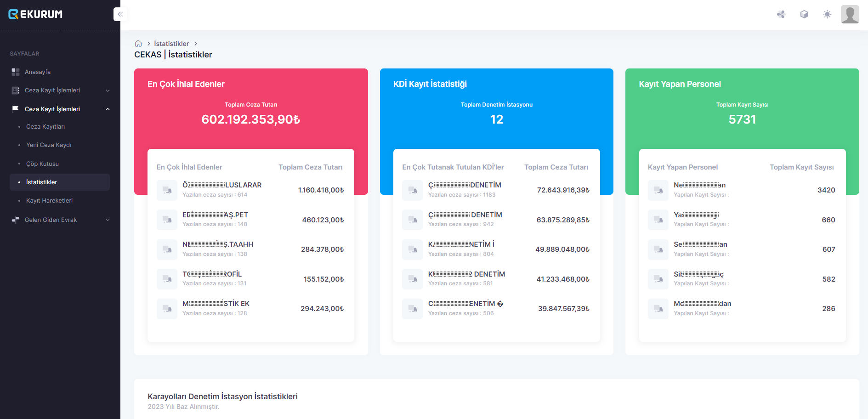
Task: Click thumbnail beside 1.160.418,00₺ violator row
Action: 167,190
